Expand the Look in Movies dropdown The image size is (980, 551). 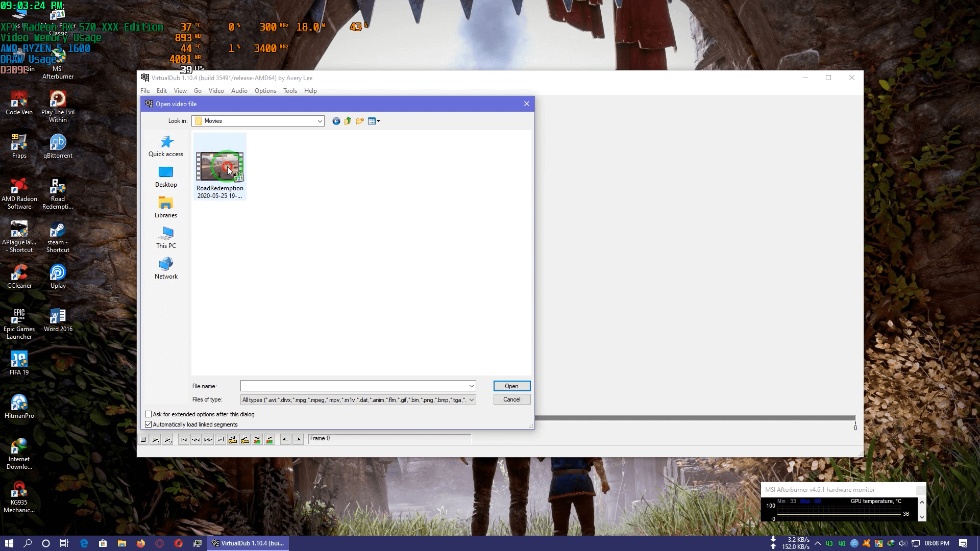320,121
